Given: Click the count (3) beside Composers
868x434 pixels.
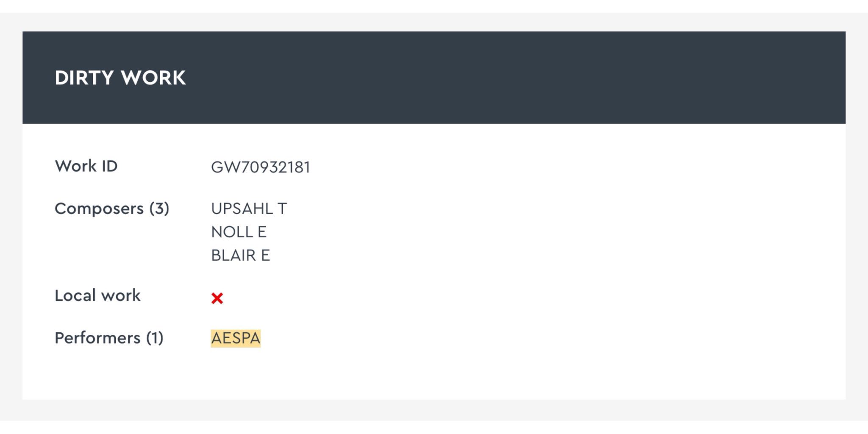Looking at the screenshot, I should tap(159, 209).
